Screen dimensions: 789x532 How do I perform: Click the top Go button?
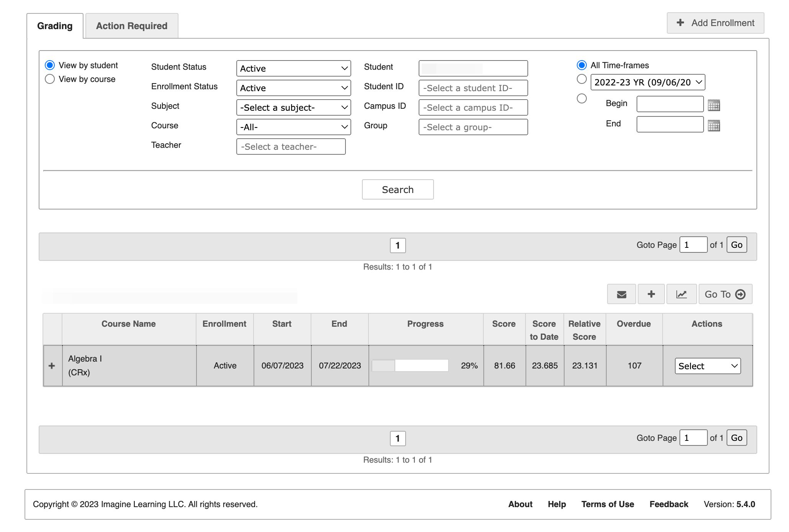tap(737, 245)
